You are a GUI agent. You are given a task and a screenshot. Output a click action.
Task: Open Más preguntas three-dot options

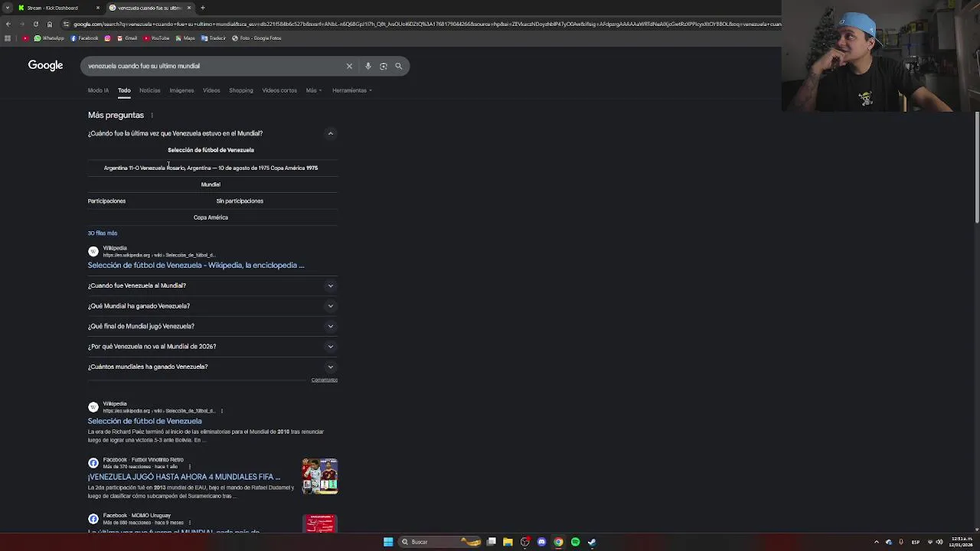pos(152,116)
